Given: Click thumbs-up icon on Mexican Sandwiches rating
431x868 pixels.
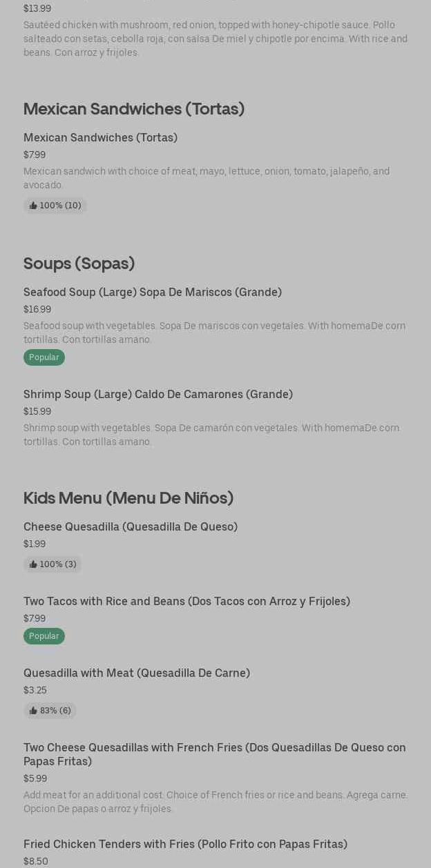Looking at the screenshot, I should (x=33, y=206).
